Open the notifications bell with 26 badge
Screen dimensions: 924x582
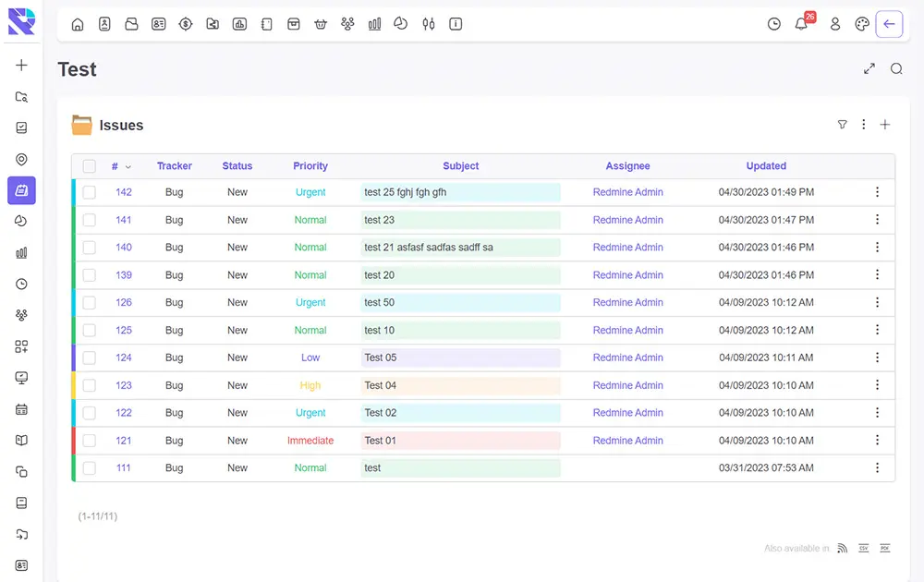click(802, 23)
